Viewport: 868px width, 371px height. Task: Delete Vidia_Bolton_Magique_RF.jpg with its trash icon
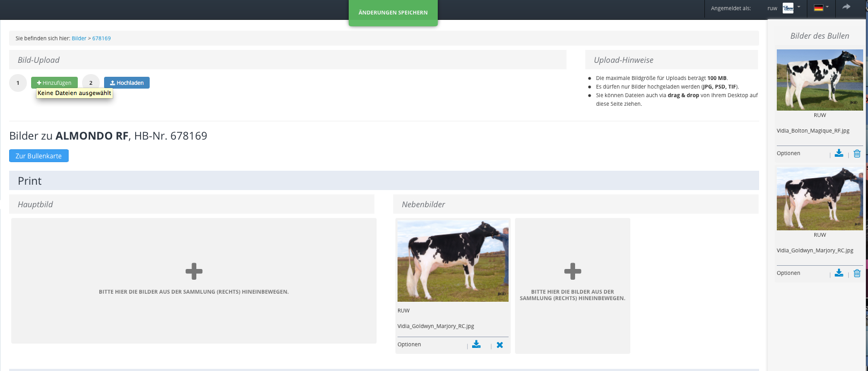[x=857, y=154]
